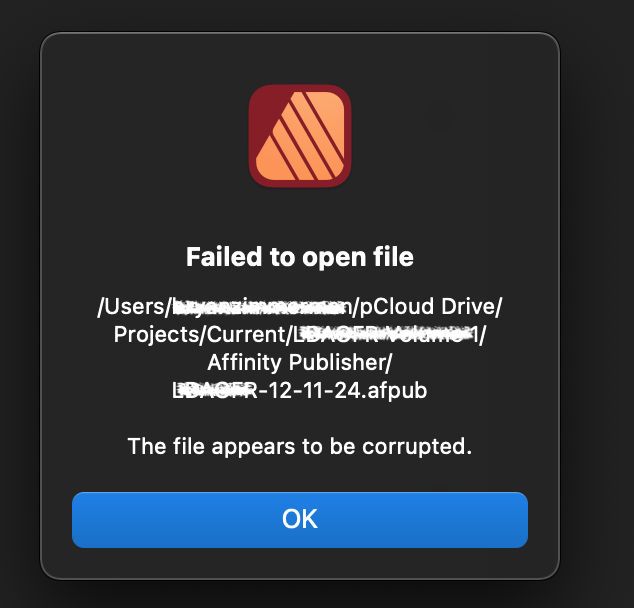Image resolution: width=634 pixels, height=608 pixels.
Task: Click the Affinity Publisher app icon
Action: pyautogui.click(x=300, y=136)
